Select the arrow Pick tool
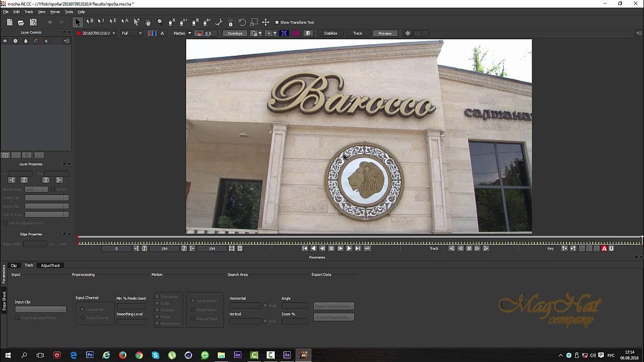The image size is (644, 362). (x=77, y=22)
